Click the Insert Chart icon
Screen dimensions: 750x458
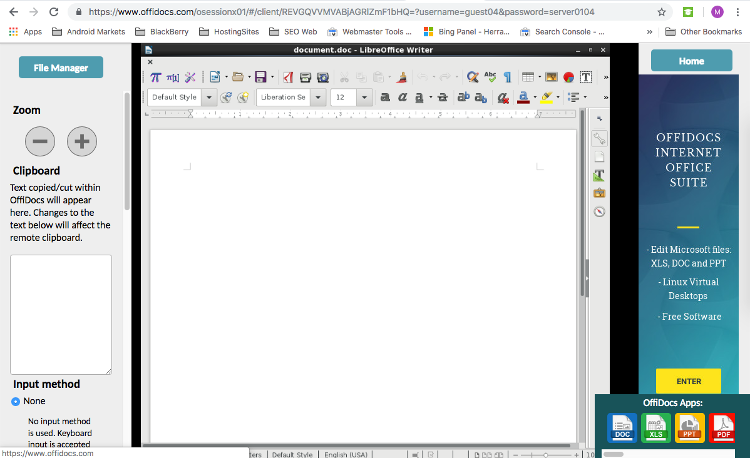click(568, 77)
